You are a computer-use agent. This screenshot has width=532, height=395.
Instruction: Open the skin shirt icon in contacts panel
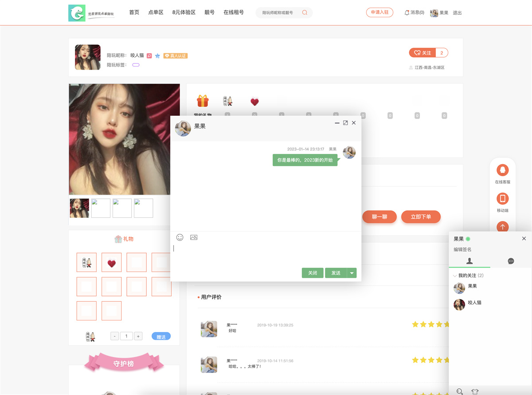(475, 391)
